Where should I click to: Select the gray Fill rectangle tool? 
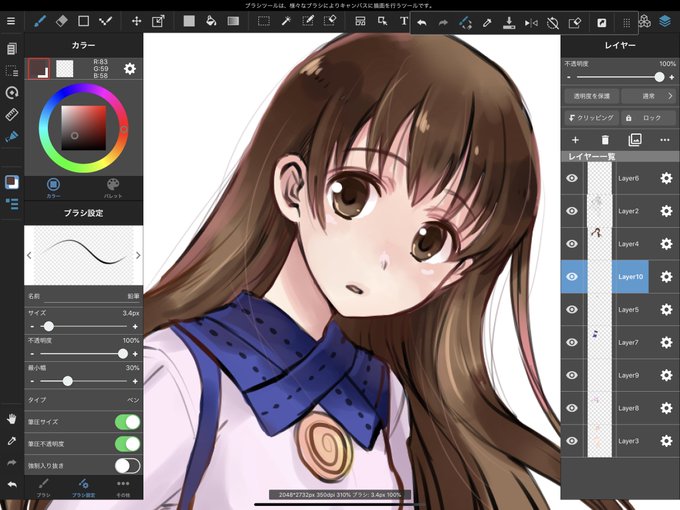[189, 21]
